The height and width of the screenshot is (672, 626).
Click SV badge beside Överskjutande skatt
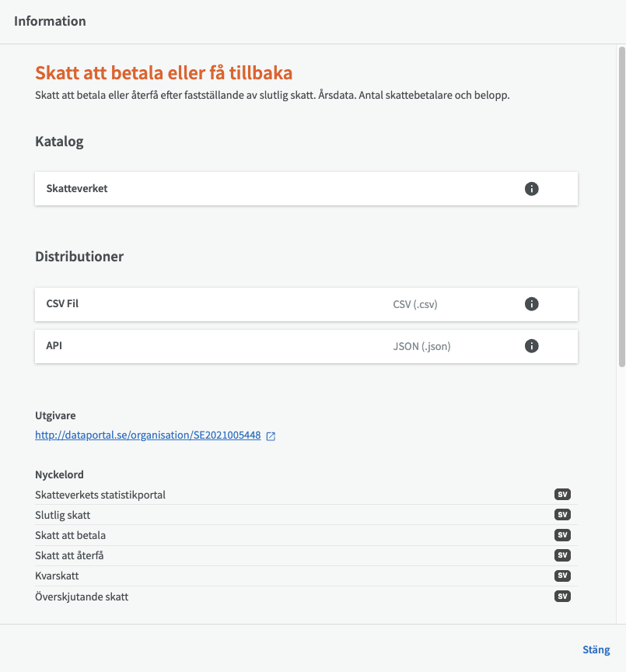click(562, 597)
